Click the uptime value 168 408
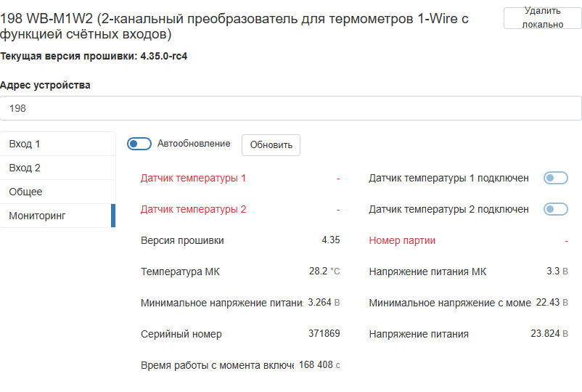Image resolution: width=582 pixels, height=392 pixels. point(316,365)
